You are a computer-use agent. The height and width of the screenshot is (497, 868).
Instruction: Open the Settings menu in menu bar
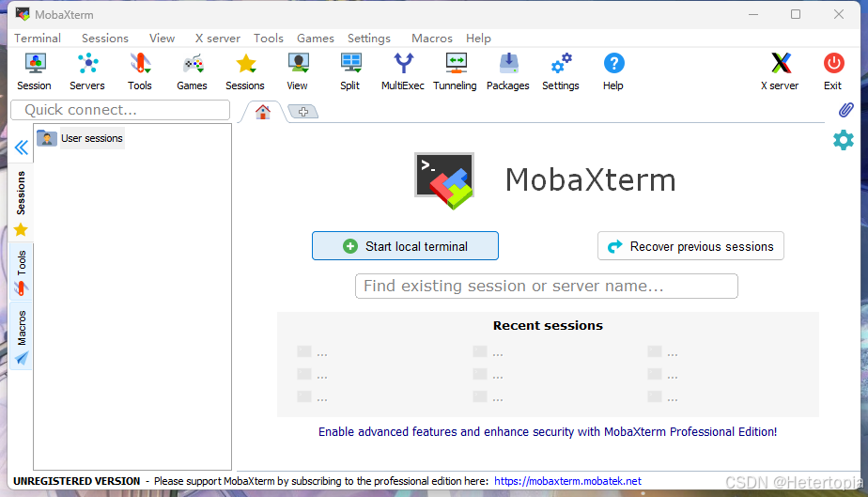coord(369,39)
